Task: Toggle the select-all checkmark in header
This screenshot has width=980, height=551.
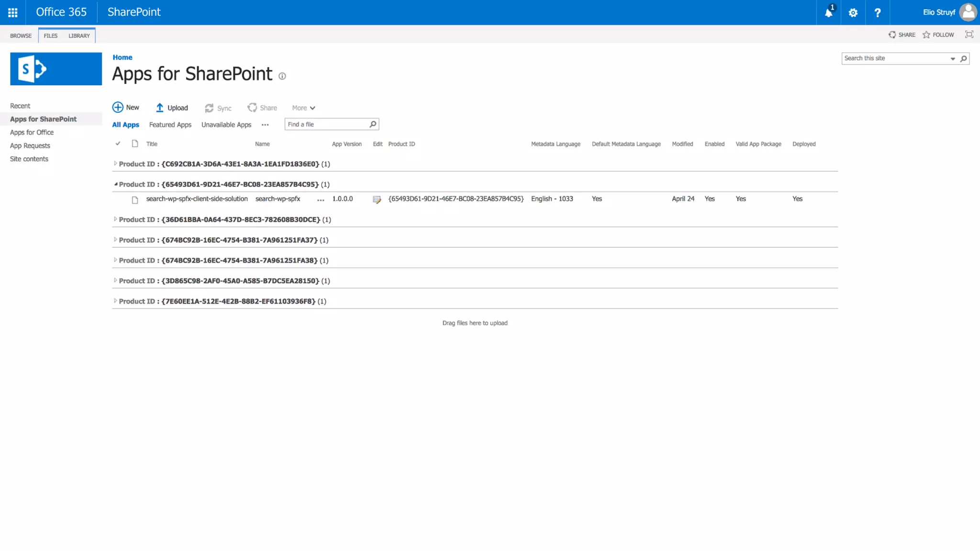Action: point(118,143)
